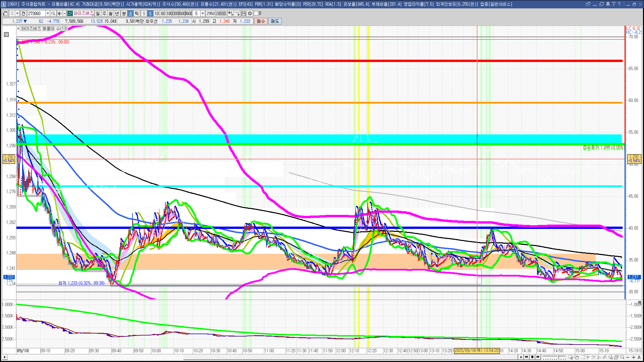Screen dimensions: 644x362
Task: Click the save chart floppy icon
Action: pos(244,13)
